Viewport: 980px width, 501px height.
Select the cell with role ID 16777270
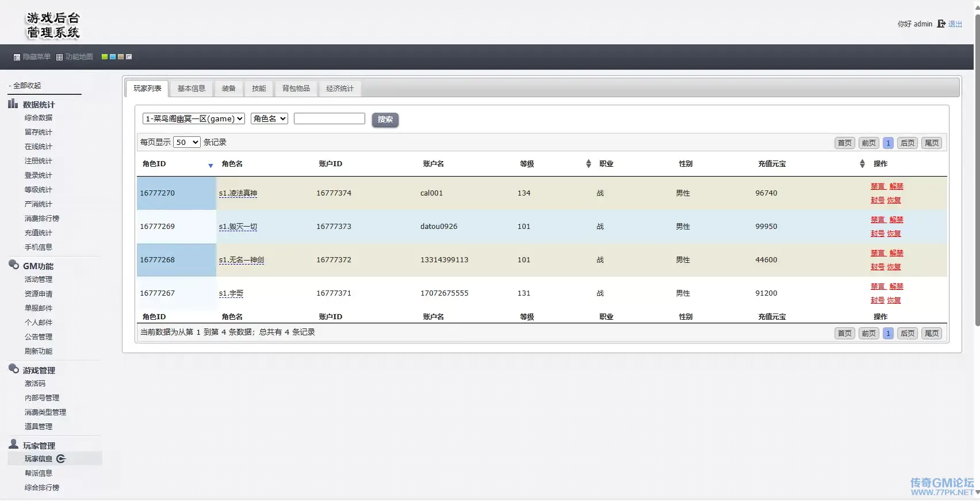click(177, 193)
